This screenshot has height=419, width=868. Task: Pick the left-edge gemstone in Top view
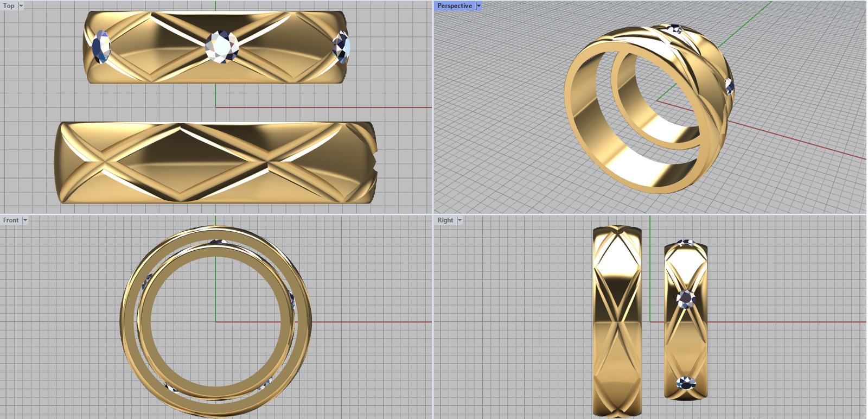pos(101,47)
